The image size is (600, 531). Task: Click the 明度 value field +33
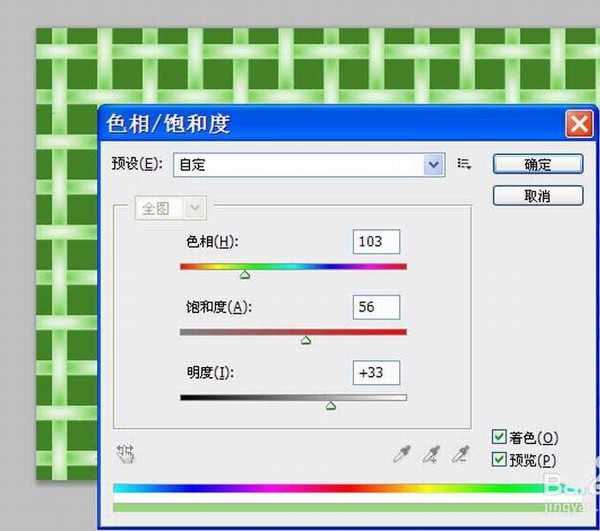(x=376, y=372)
